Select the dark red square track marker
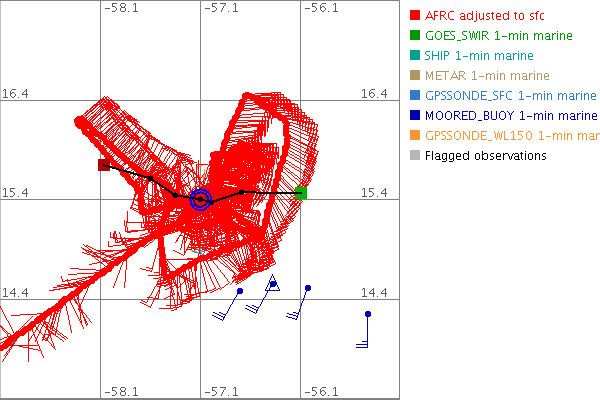Viewport: 600px width, 400px height. tap(104, 165)
